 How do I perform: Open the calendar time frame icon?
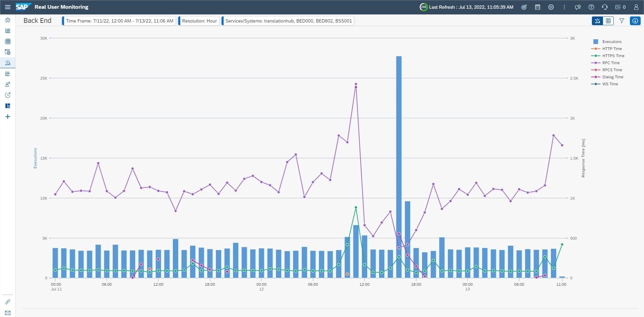tap(537, 7)
